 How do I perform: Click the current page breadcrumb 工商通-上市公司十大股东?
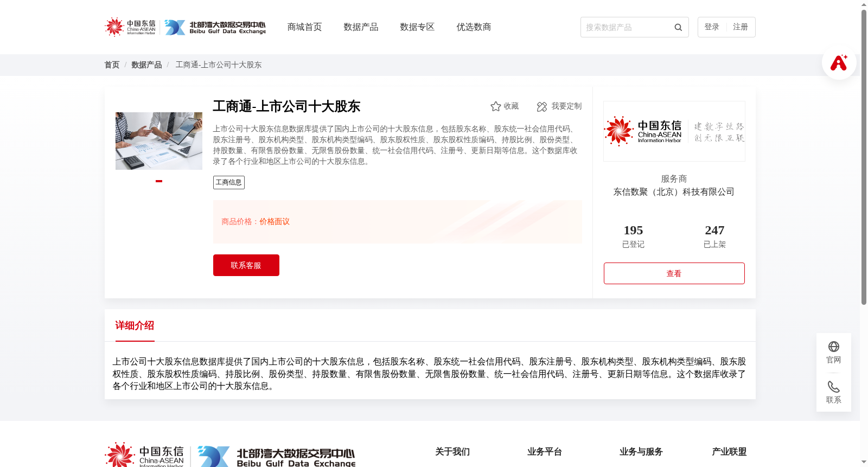[219, 65]
